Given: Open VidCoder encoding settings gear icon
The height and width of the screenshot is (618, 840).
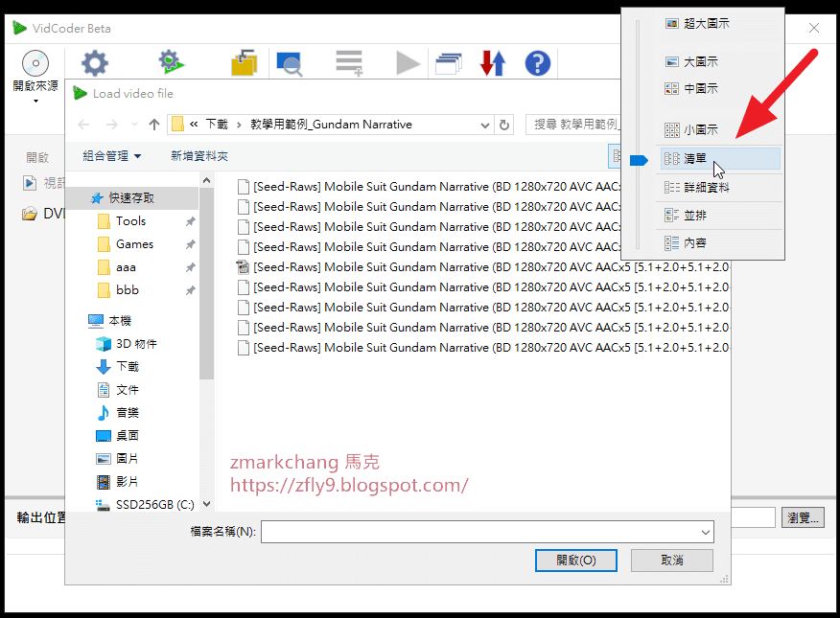Looking at the screenshot, I should pyautogui.click(x=95, y=63).
